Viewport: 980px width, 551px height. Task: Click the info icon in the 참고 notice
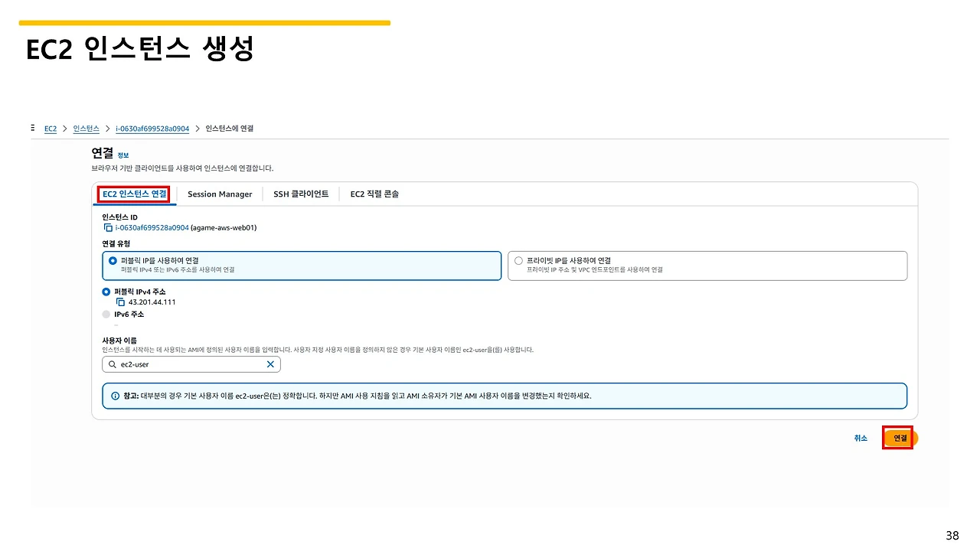coord(115,396)
